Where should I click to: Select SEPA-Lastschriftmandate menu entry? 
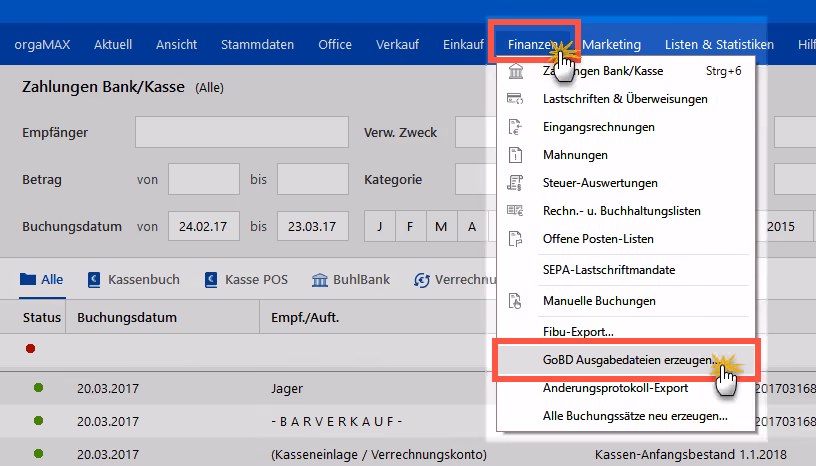[626, 270]
